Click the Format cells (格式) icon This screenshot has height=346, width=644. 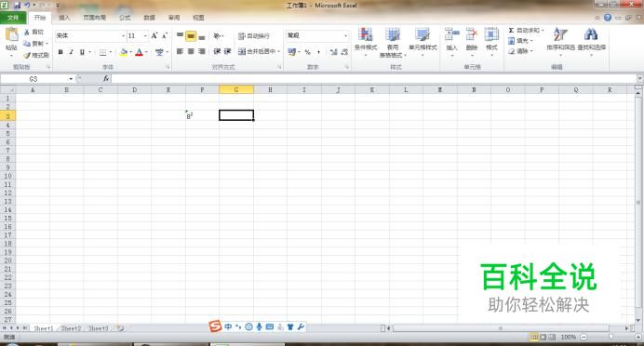click(x=491, y=34)
